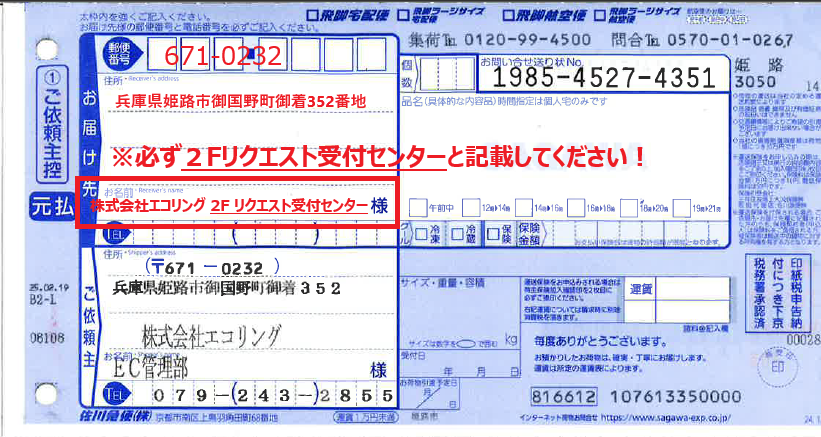Click the お荷物引渡予定日 field
Screen dimensions: 821x437
[x=430, y=394]
